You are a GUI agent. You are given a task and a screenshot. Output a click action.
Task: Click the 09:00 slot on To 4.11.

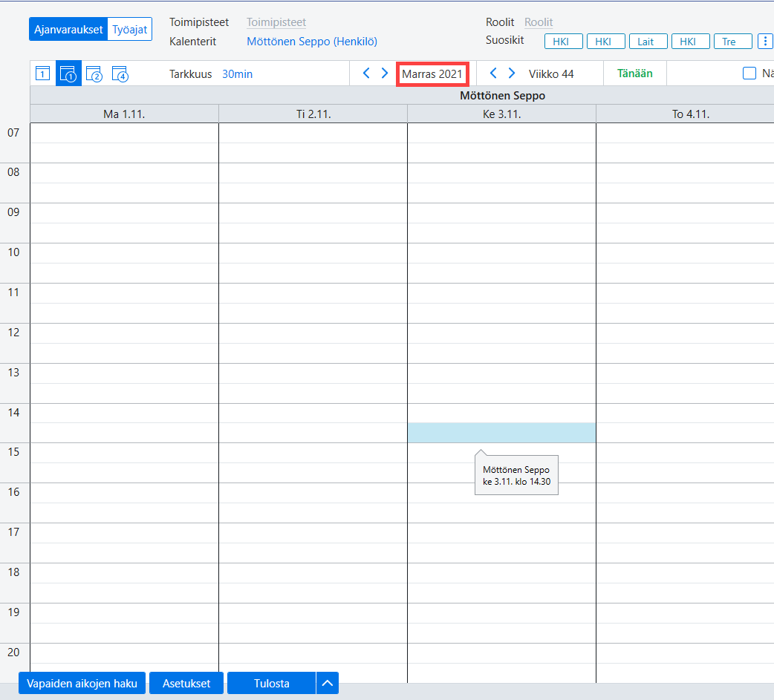(x=685, y=213)
